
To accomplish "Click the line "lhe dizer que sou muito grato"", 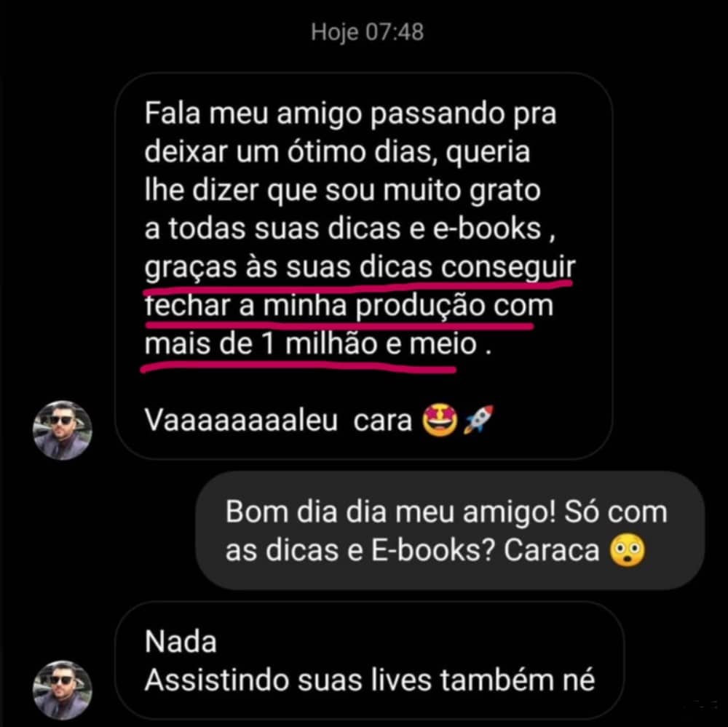I will pos(343,191).
